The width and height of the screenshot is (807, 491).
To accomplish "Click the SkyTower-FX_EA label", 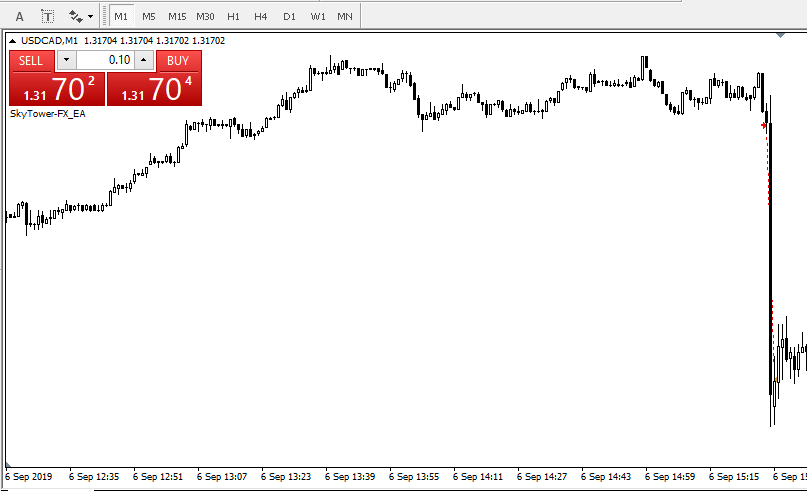I will [x=48, y=114].
